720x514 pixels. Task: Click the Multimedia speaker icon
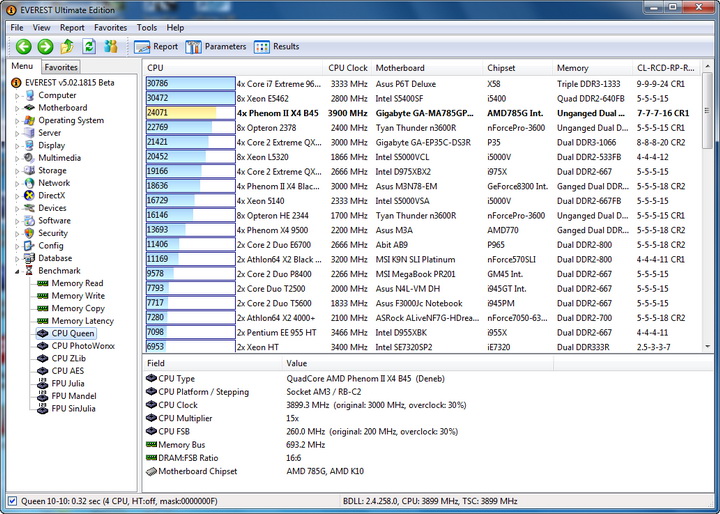coord(29,158)
